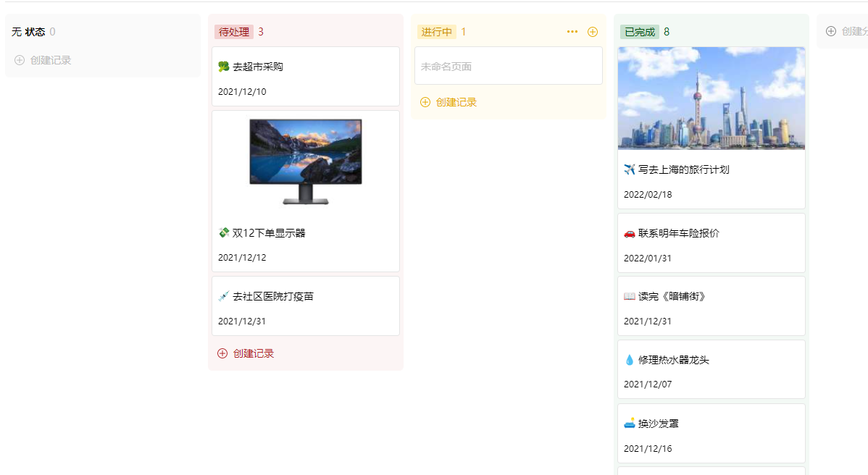This screenshot has width=868, height=475.
Task: Click yellow plus icon under 未命名页面
Action: pos(425,102)
